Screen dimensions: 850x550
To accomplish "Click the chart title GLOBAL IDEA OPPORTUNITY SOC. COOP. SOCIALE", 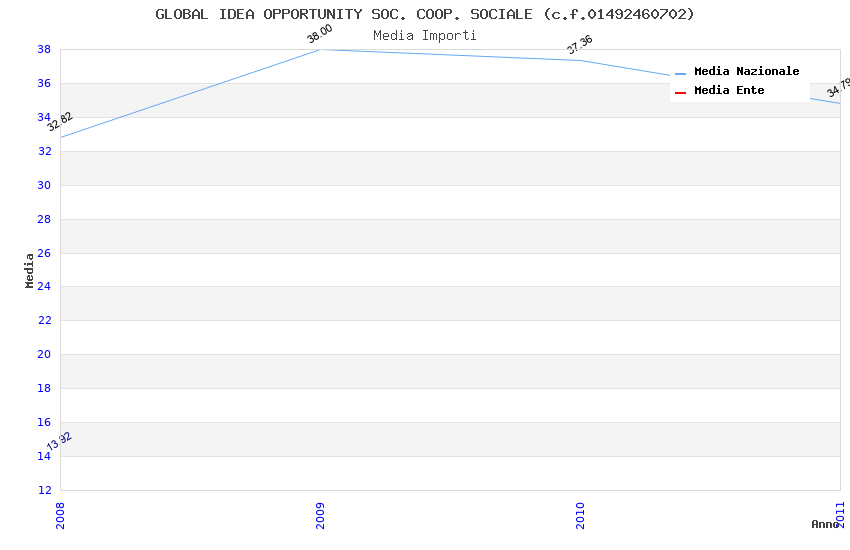I will [424, 14].
